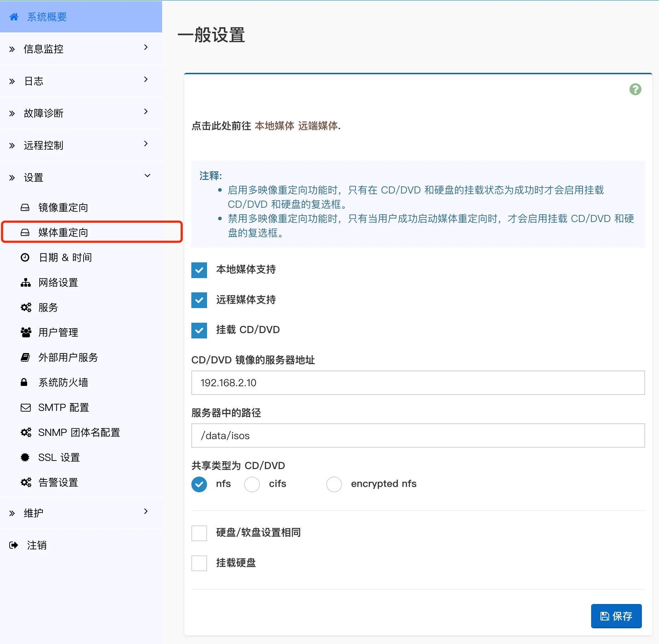The image size is (659, 644).
Task: Click the clock icon for 日期 & 时间
Action: [x=25, y=257]
